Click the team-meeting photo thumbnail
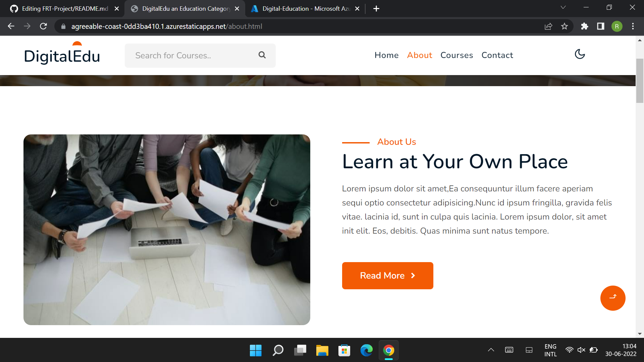 point(167,230)
